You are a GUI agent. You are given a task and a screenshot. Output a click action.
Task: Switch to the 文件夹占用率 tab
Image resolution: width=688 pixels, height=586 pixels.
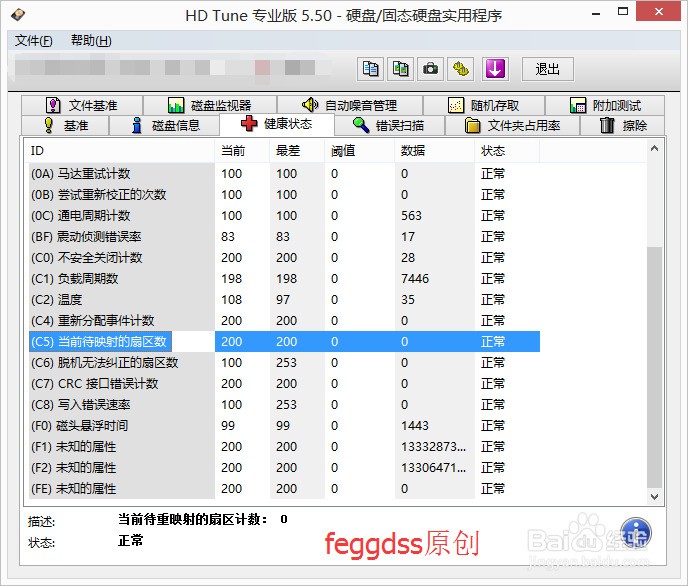[x=512, y=126]
